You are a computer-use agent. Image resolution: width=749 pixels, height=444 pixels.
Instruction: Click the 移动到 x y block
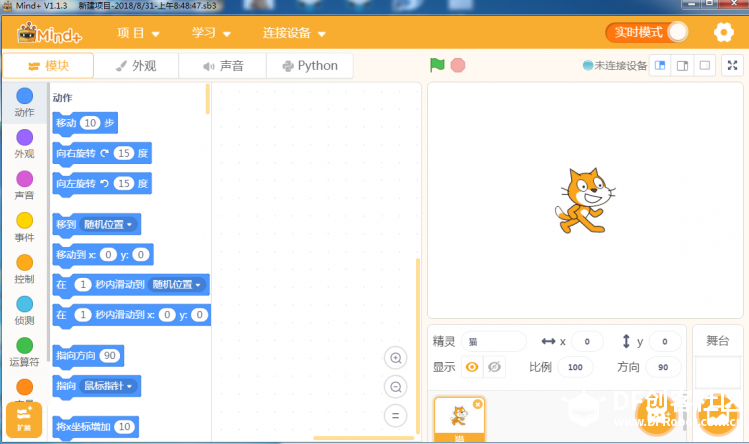pyautogui.click(x=103, y=255)
